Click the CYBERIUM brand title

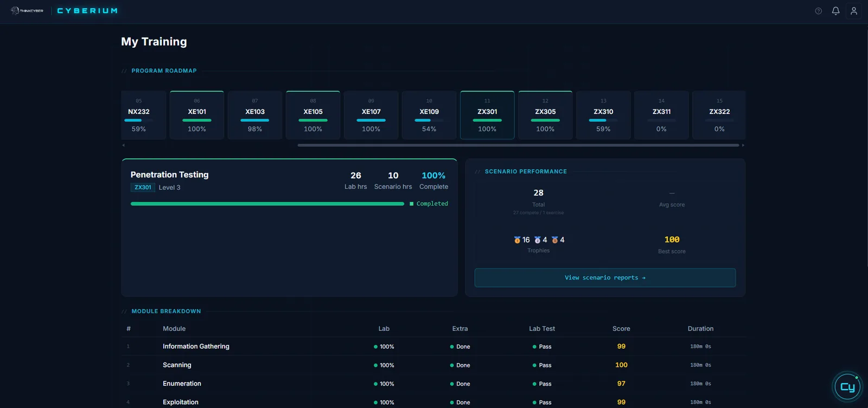tap(87, 11)
